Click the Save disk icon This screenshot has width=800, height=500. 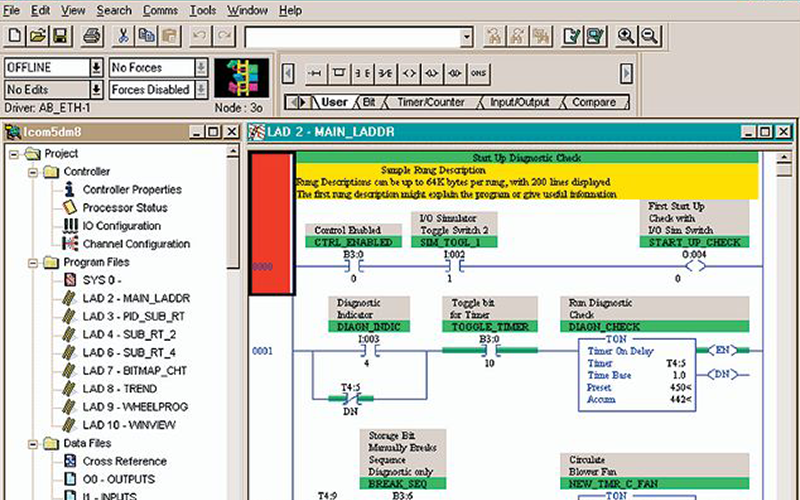(x=59, y=36)
